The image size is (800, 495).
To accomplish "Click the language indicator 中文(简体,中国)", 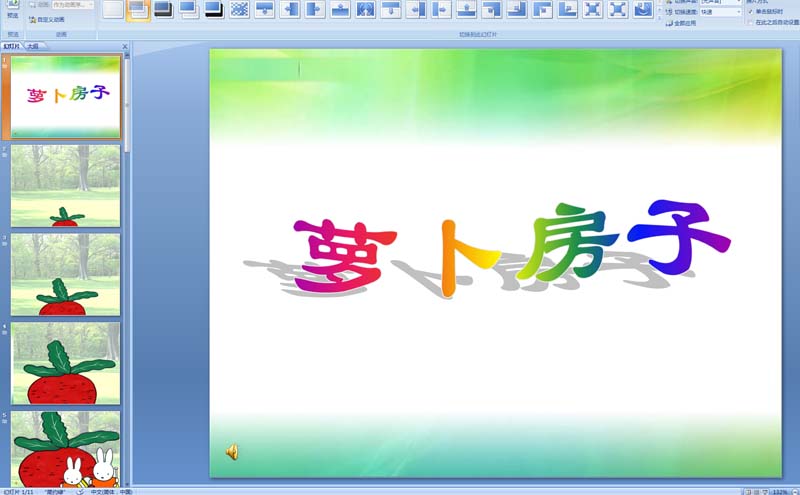I will coord(111,492).
